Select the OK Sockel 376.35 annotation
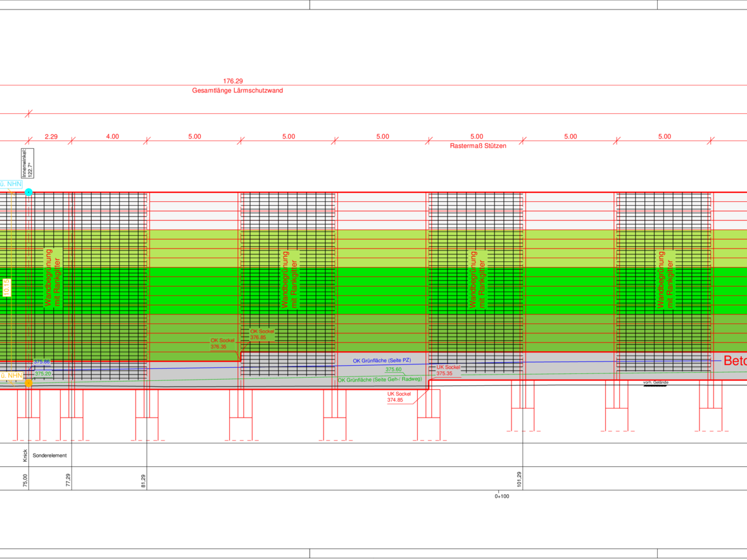The image size is (747, 560). pos(222,344)
